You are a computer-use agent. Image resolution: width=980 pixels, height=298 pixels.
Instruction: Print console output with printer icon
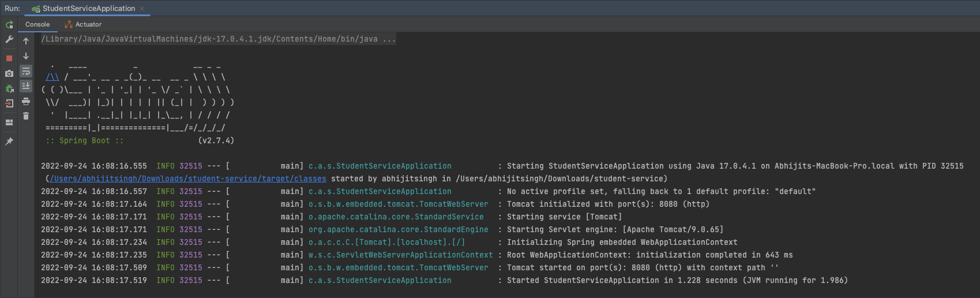click(26, 101)
